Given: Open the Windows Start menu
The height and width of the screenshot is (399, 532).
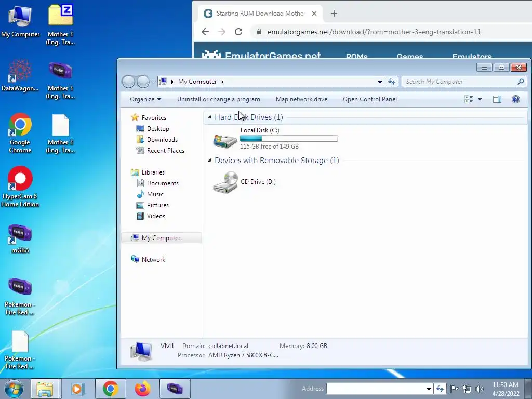Looking at the screenshot, I should coord(14,389).
